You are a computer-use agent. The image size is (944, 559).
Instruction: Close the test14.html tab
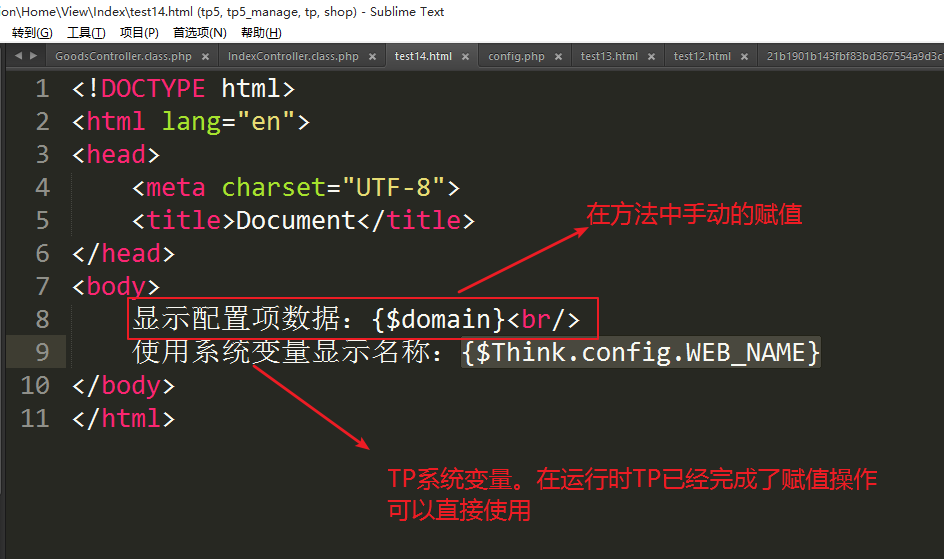pos(464,57)
